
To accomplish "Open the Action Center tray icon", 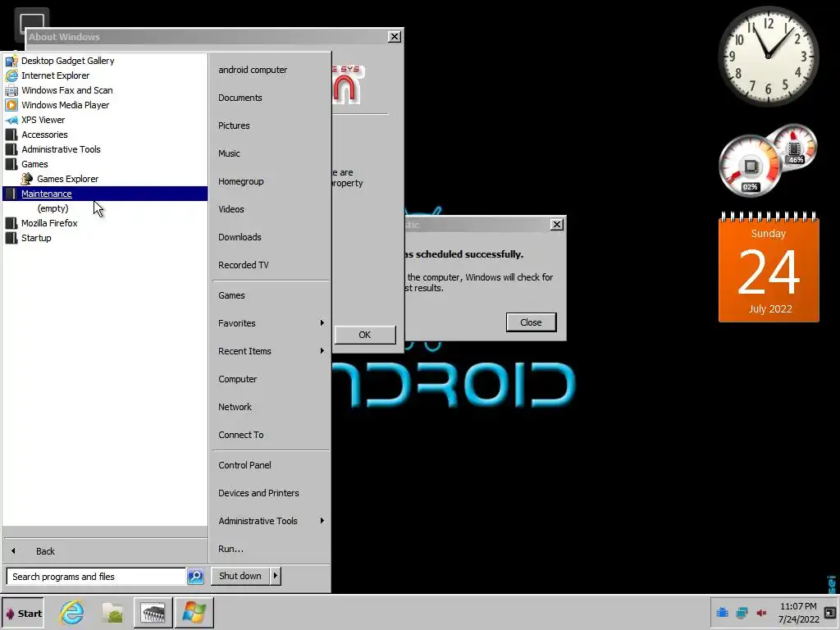I will click(722, 612).
